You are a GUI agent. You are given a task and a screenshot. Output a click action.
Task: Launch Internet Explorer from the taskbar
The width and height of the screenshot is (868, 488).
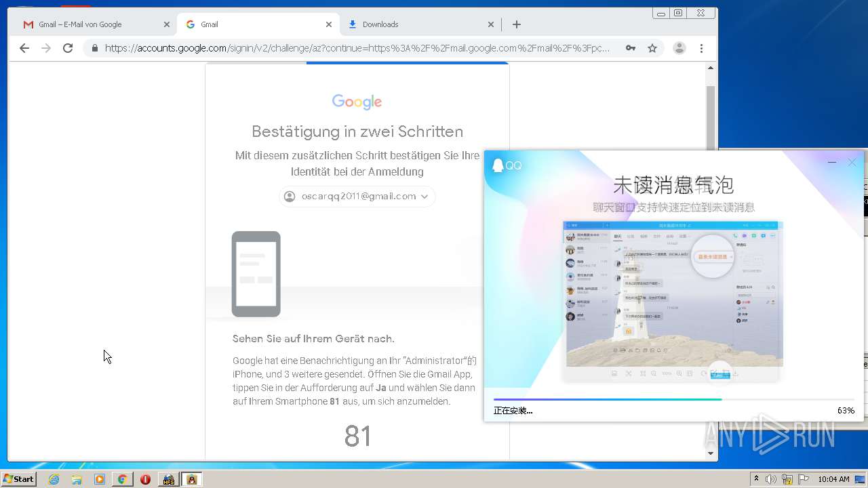click(x=54, y=479)
